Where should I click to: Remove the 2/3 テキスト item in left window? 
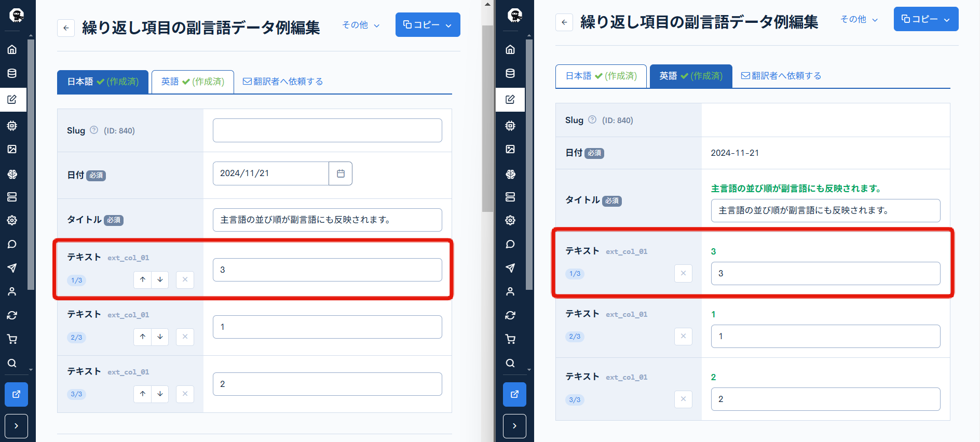(185, 337)
